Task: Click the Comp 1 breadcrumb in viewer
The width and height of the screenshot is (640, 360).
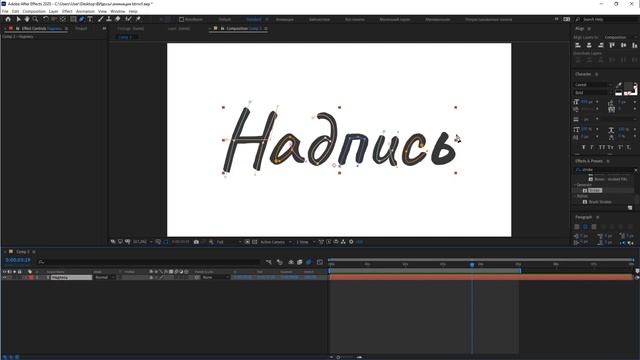Action: click(123, 37)
